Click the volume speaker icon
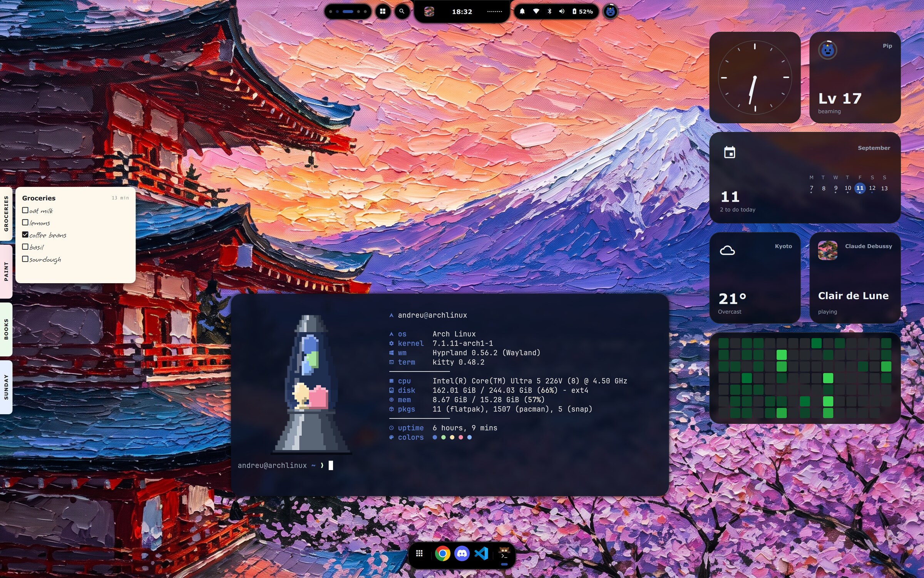This screenshot has height=578, width=924. (562, 12)
